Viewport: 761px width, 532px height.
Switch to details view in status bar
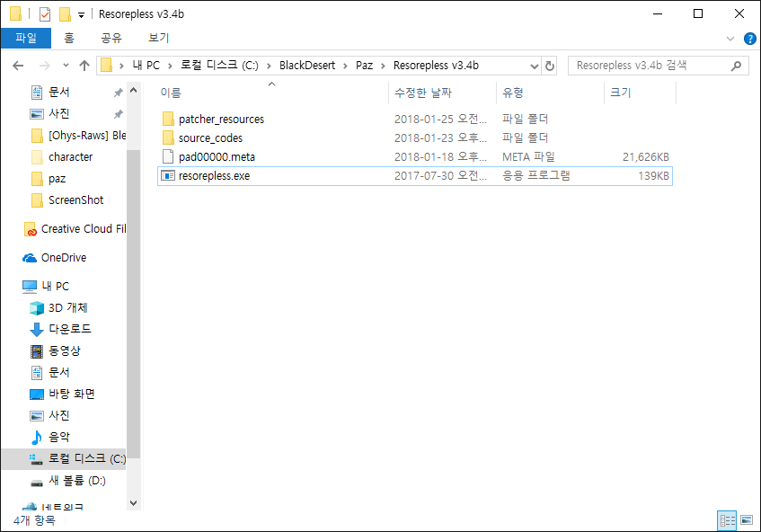pos(727,520)
